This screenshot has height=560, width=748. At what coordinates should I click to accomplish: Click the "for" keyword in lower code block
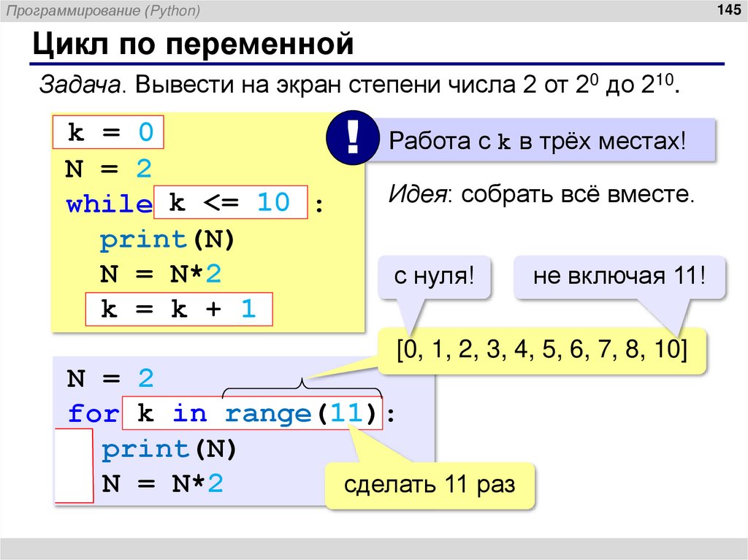pyautogui.click(x=91, y=413)
